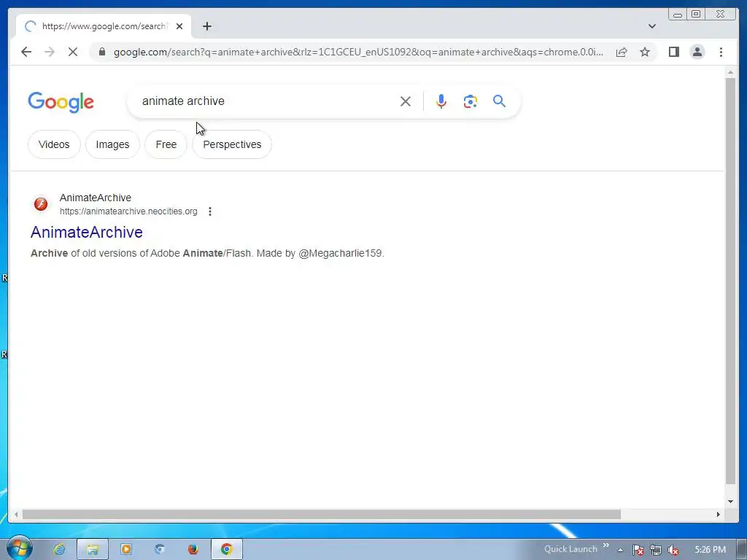Screen dimensions: 747x560
Task: Click the vertical scrollbar up arrow
Action: (730, 73)
